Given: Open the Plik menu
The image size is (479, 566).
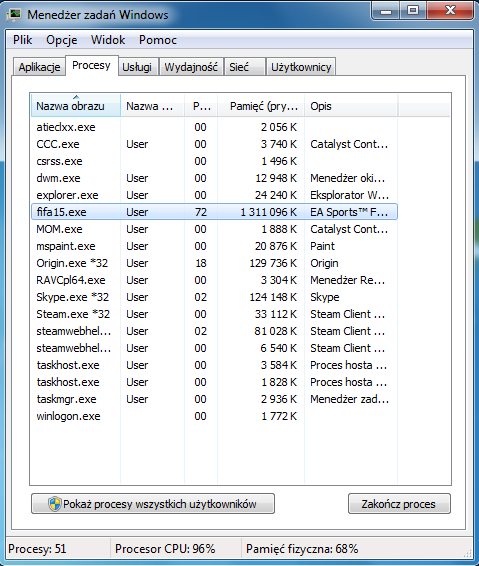Looking at the screenshot, I should [x=22, y=40].
